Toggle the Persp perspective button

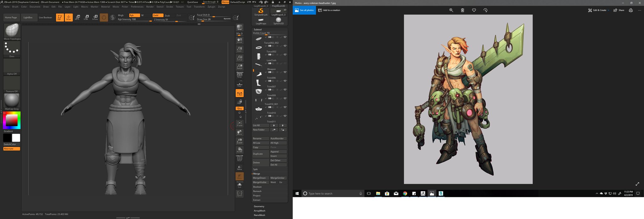pyautogui.click(x=240, y=75)
